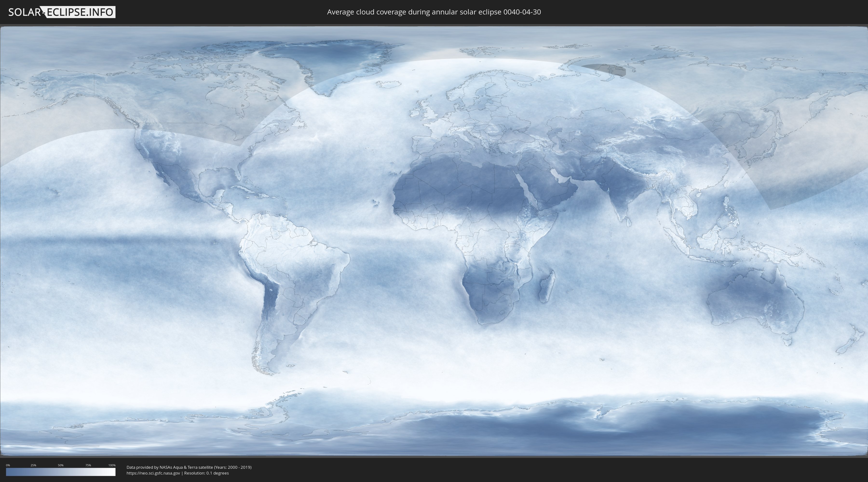Click the NASA Aqua & Terra data credit
Screen dimensions: 868x482
(x=189, y=467)
